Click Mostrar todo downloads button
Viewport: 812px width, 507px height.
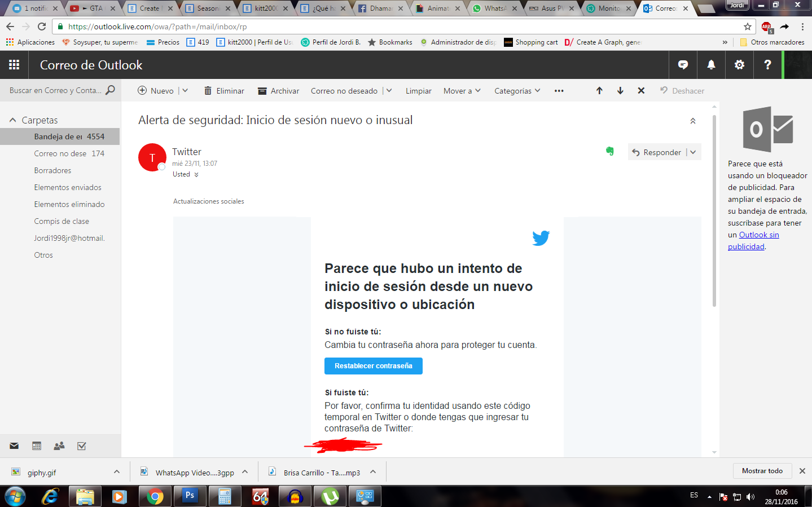762,471
